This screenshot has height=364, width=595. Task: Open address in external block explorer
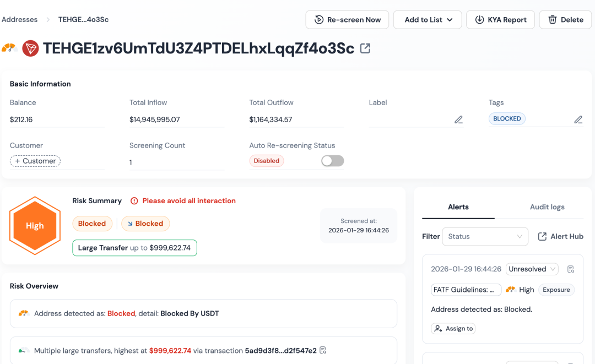(365, 48)
